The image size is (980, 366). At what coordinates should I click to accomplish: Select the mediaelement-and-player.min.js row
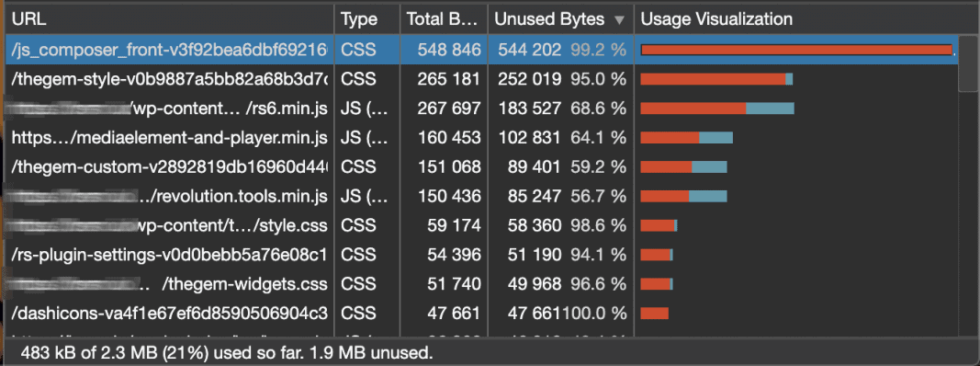[481, 138]
